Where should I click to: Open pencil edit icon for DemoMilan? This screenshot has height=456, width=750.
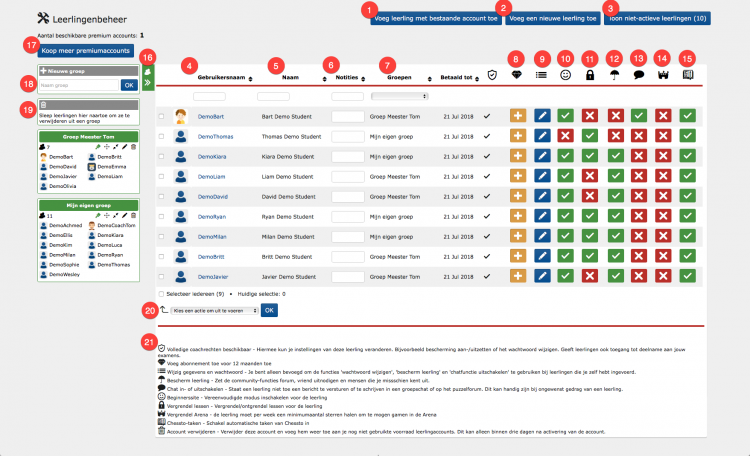tap(542, 236)
